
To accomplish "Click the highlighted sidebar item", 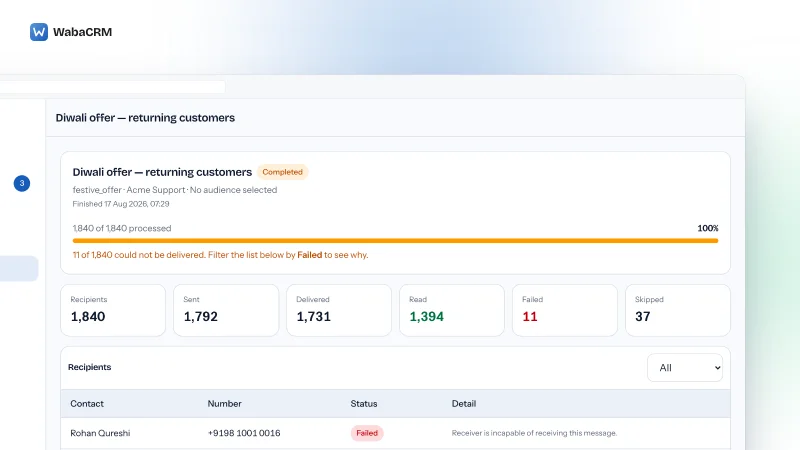I will pyautogui.click(x=19, y=268).
